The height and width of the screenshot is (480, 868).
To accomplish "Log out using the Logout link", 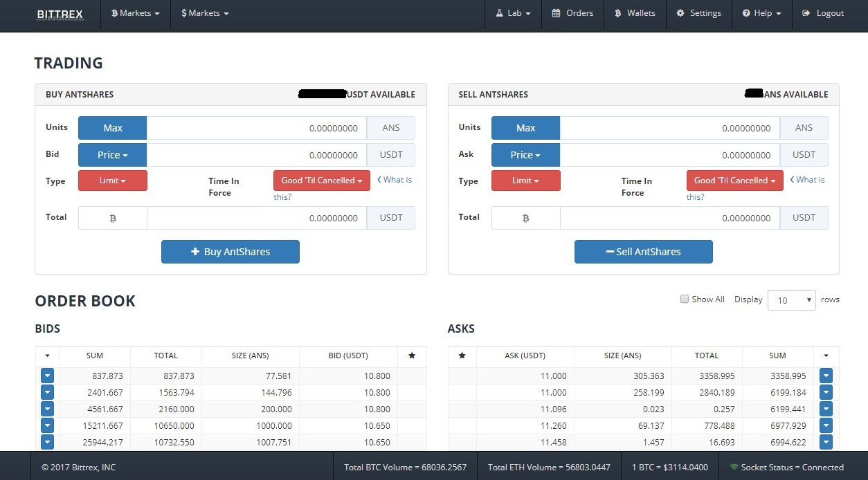I will click(823, 13).
